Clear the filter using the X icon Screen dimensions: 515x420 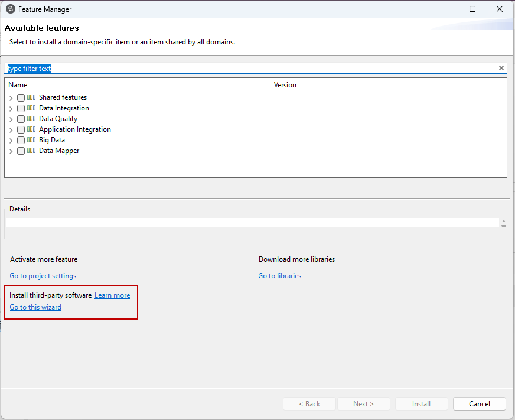pyautogui.click(x=501, y=68)
